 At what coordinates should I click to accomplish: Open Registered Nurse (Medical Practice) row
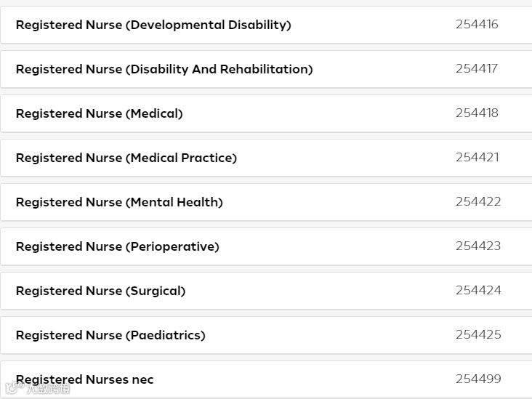(126, 158)
